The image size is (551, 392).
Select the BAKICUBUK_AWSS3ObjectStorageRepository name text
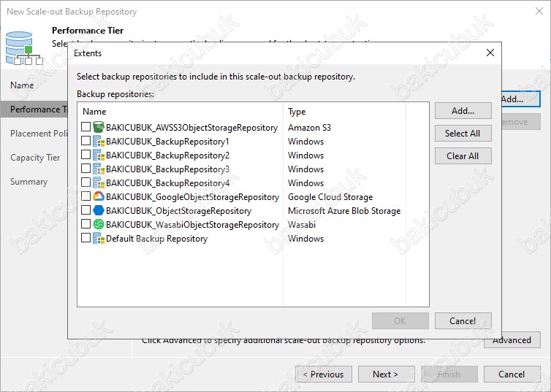(192, 128)
